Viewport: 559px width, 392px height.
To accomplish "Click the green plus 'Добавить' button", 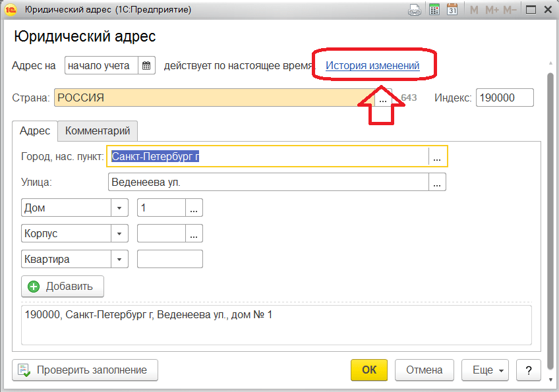I will pyautogui.click(x=63, y=287).
